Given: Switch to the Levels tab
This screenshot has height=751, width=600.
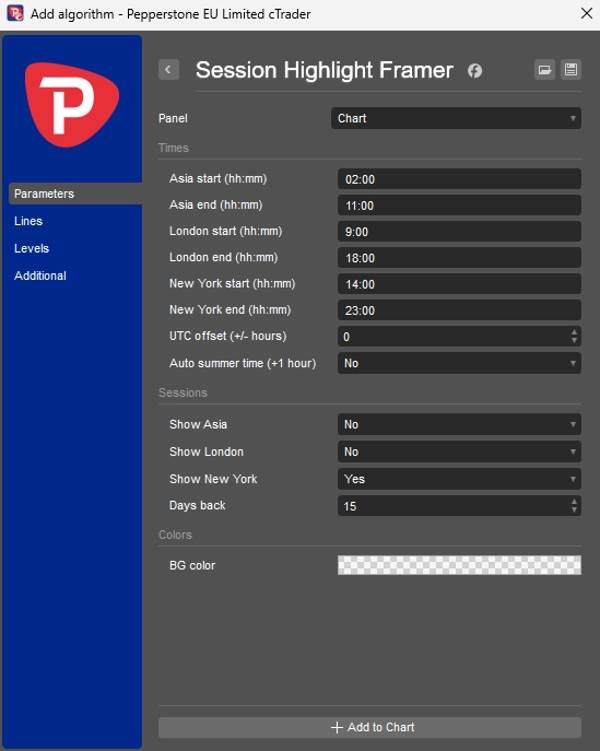Looking at the screenshot, I should pyautogui.click(x=32, y=248).
